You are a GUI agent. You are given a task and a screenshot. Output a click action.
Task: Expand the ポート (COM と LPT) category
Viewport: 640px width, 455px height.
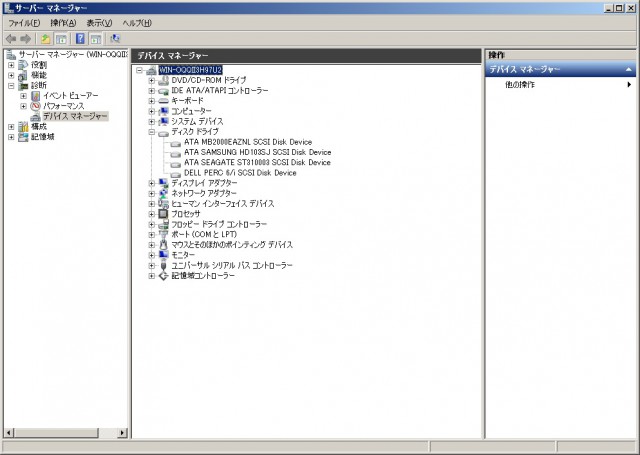click(152, 235)
